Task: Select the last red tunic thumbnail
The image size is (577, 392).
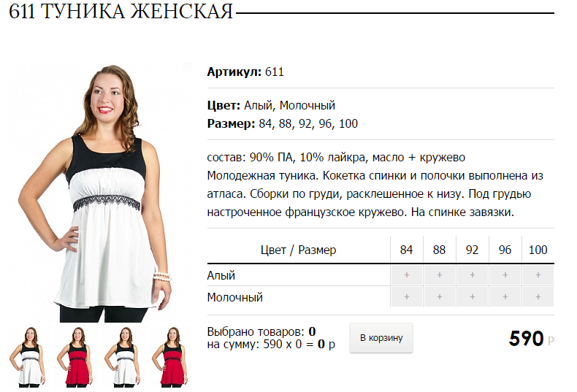Action: click(172, 357)
